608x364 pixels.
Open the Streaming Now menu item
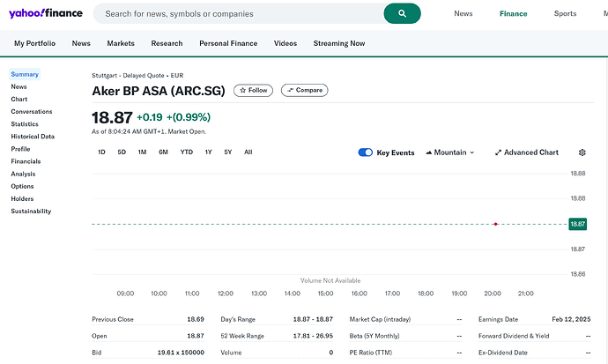(339, 43)
